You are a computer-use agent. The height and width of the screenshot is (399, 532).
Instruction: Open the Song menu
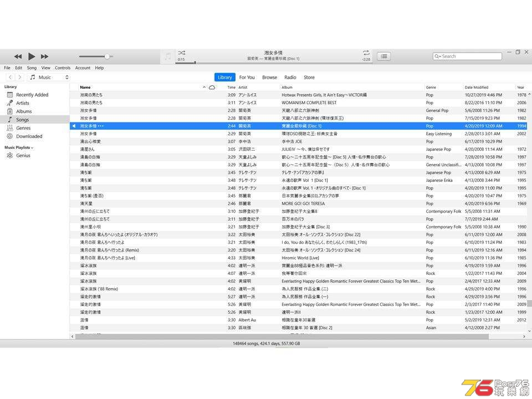(32, 68)
